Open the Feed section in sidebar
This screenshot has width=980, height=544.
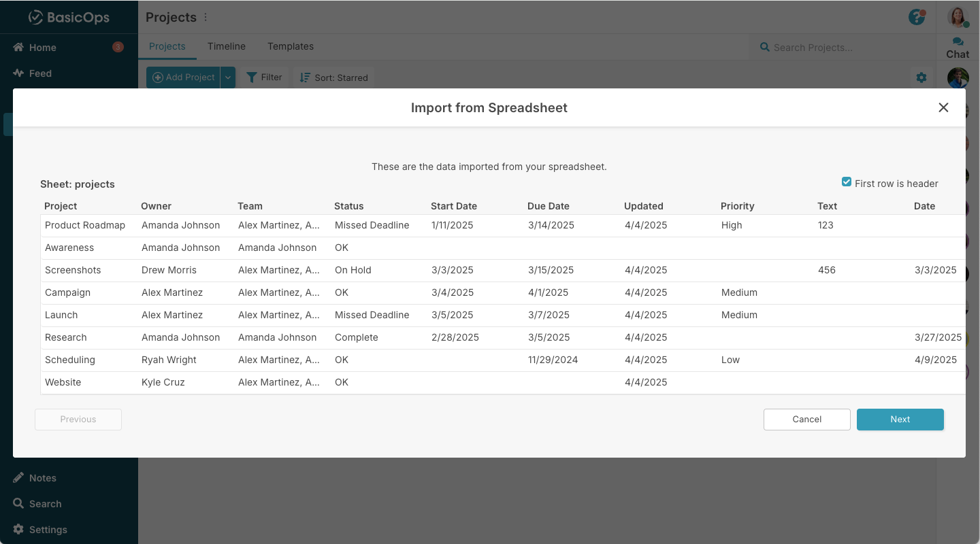(41, 73)
